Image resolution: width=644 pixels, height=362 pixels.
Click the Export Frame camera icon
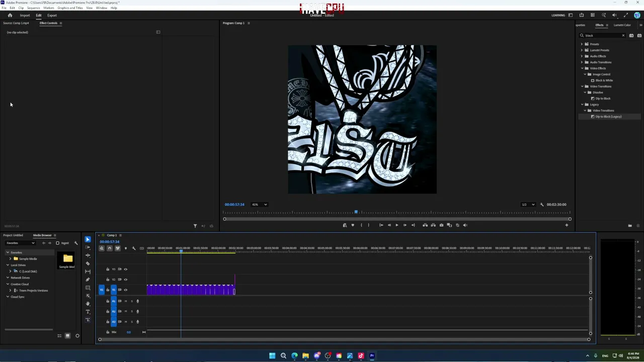pos(441,225)
